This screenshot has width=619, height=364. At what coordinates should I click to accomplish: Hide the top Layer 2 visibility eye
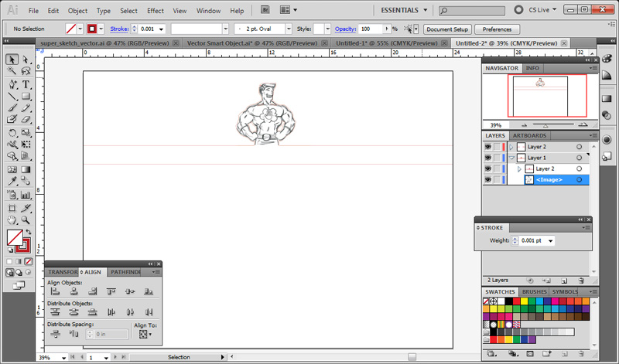(488, 147)
